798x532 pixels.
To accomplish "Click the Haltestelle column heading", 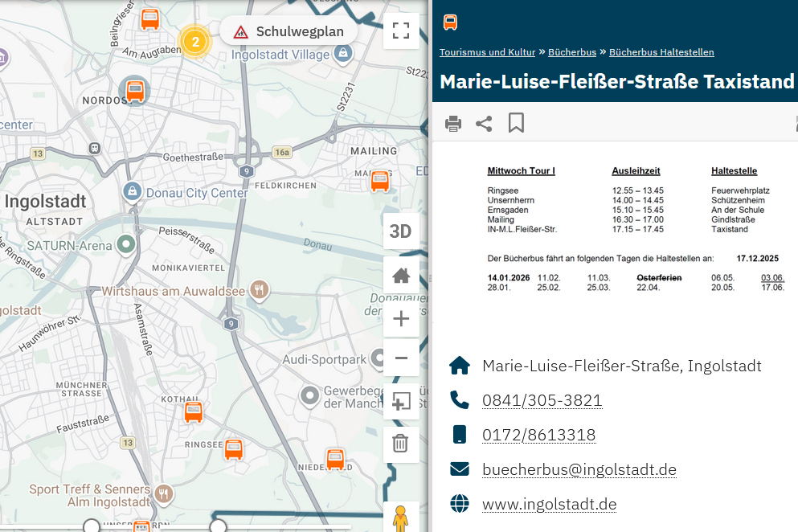I will 734,171.
